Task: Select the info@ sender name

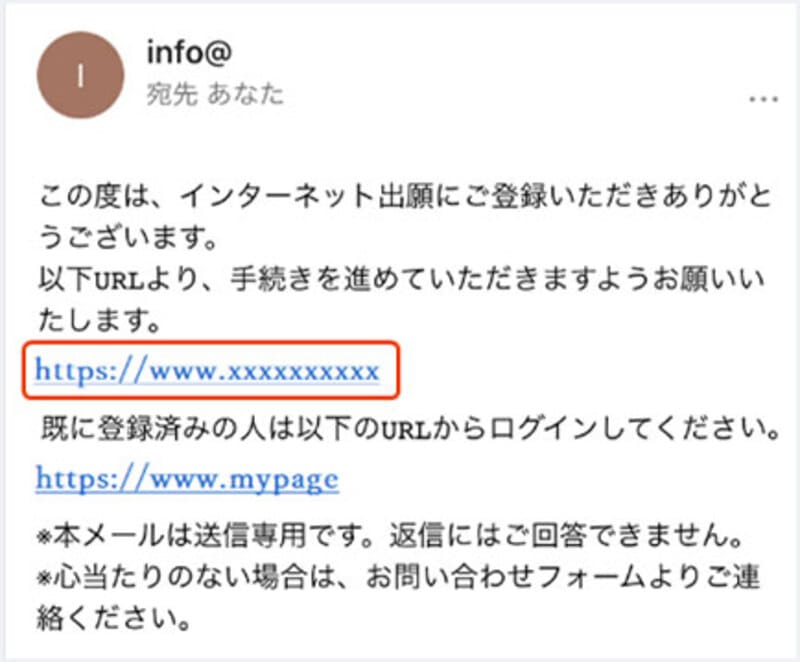Action: (x=189, y=53)
